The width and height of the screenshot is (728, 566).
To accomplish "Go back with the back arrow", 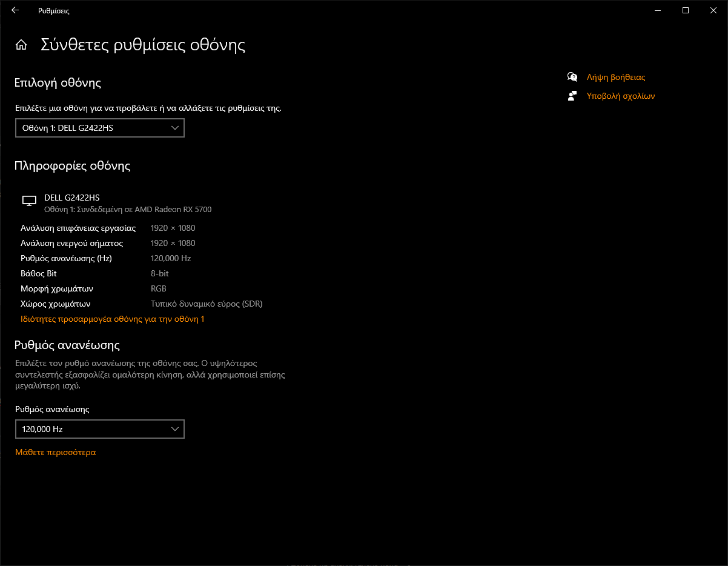I will click(x=15, y=10).
